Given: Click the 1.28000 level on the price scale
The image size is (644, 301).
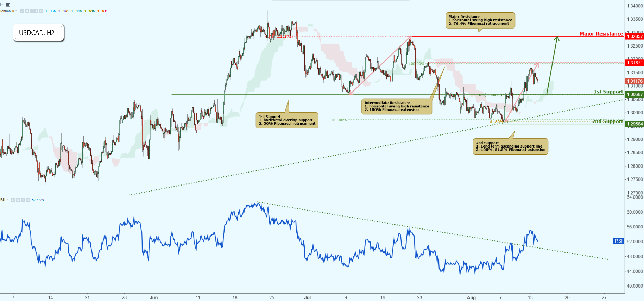Looking at the screenshot, I should click(x=635, y=166).
